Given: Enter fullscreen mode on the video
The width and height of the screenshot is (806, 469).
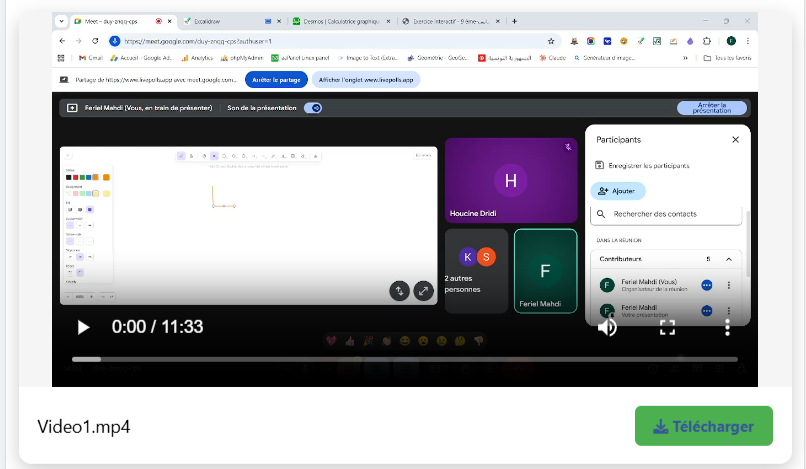Looking at the screenshot, I should [667, 327].
